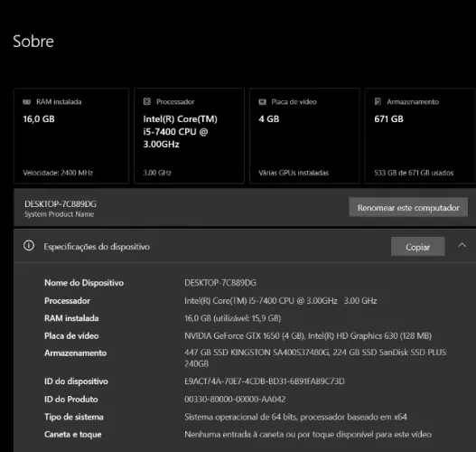Viewport: 476px width, 452px height.
Task: Copy device specifications with Copiar button
Action: tap(417, 247)
